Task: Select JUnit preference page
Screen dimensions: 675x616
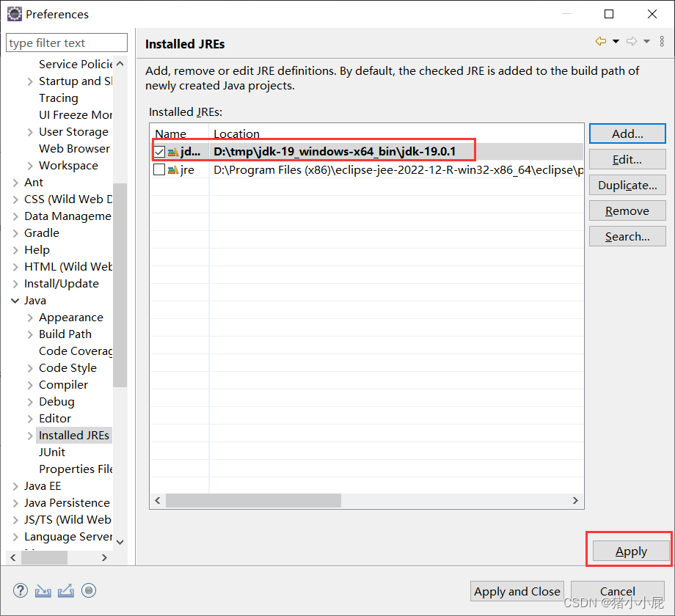Action: click(52, 452)
